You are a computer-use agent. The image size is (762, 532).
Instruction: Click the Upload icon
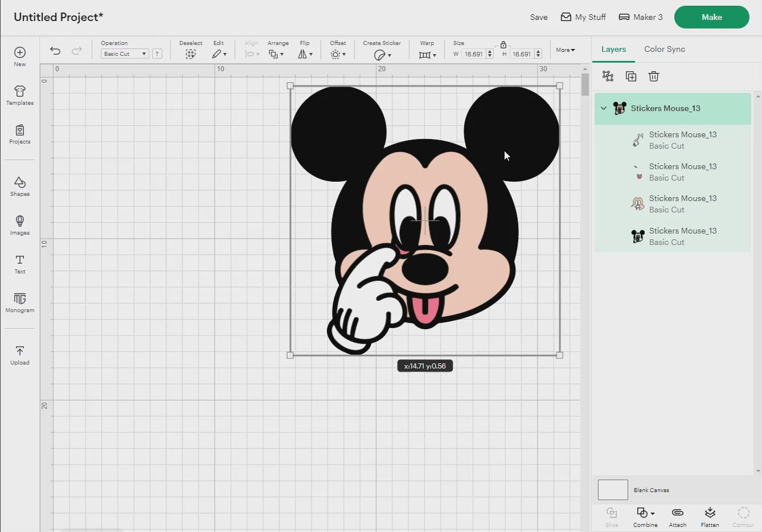click(x=20, y=351)
